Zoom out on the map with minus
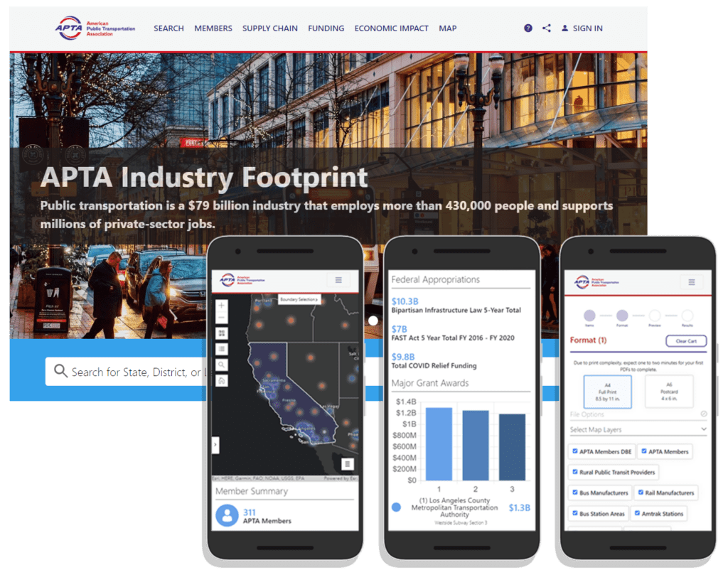Screen dimensions: 728x570 tap(221, 318)
